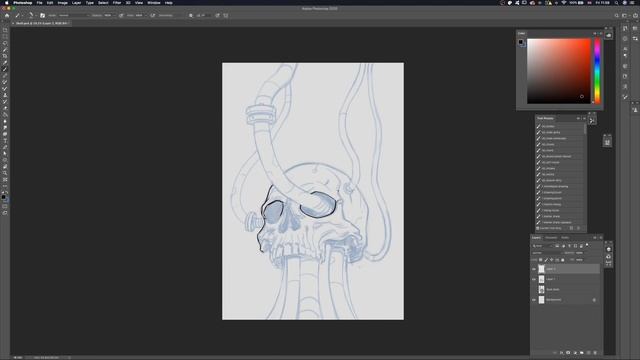Viewport: 640px width, 360px height.
Task: Click the Home icon in options bar
Action: [x=7, y=16]
